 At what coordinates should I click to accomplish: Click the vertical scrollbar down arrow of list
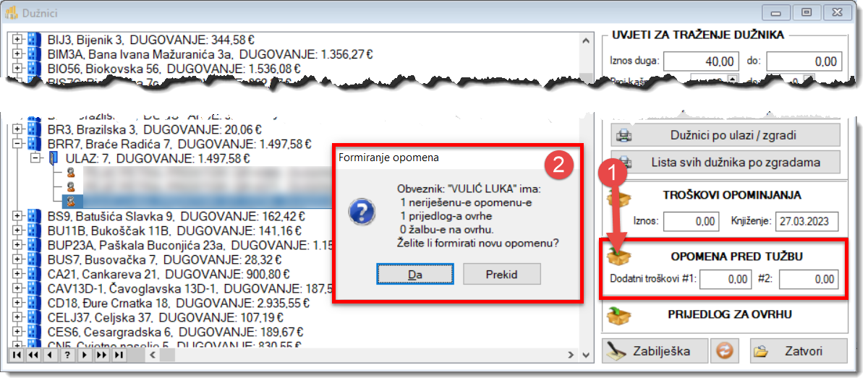[x=587, y=355]
